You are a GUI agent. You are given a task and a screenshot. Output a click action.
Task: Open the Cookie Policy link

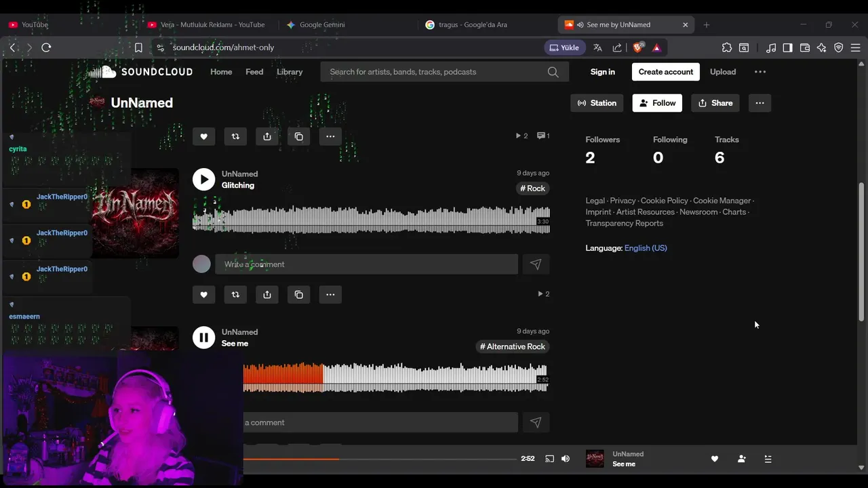(x=665, y=201)
